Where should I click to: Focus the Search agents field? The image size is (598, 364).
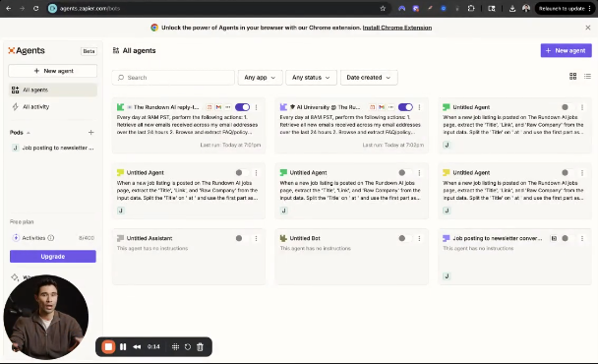[x=173, y=78]
